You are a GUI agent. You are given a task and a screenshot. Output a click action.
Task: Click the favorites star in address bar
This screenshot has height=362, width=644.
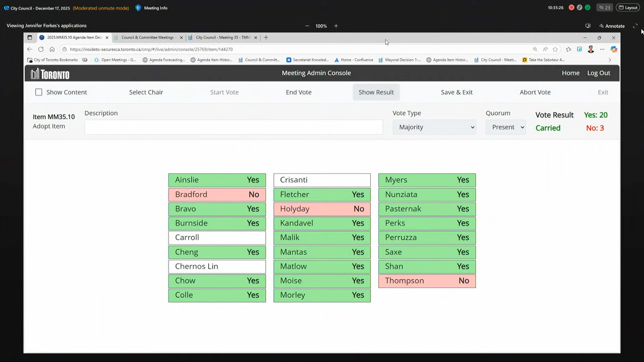(x=555, y=49)
